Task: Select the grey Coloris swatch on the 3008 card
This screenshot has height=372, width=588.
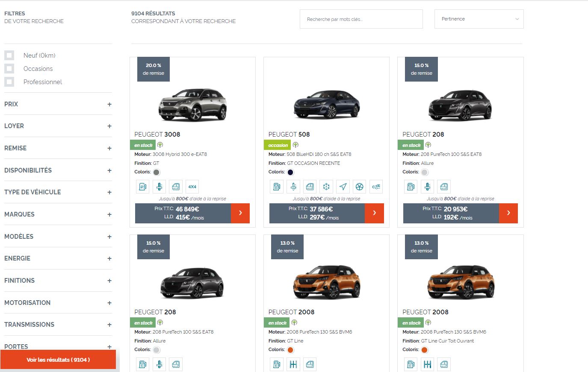Action: tap(157, 172)
